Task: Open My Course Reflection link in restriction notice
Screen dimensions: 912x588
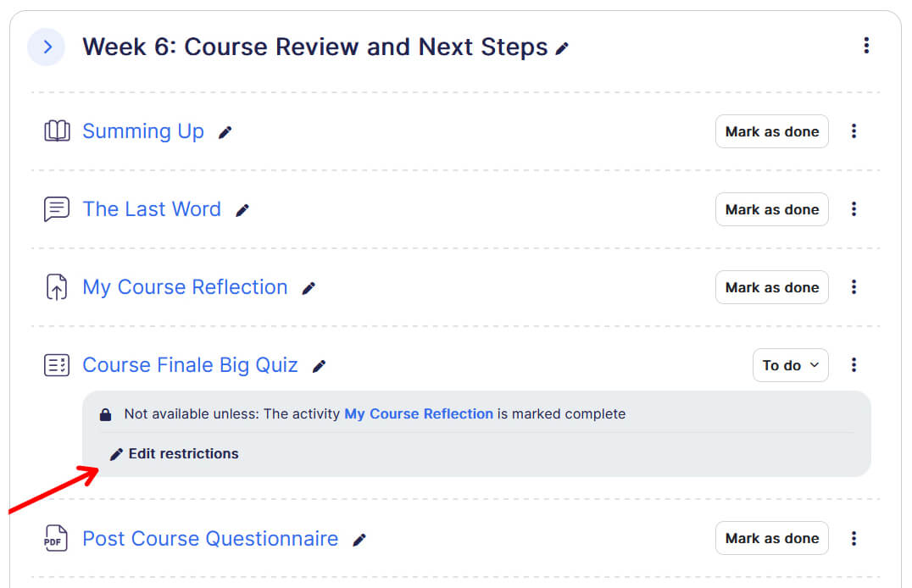Action: tap(418, 414)
